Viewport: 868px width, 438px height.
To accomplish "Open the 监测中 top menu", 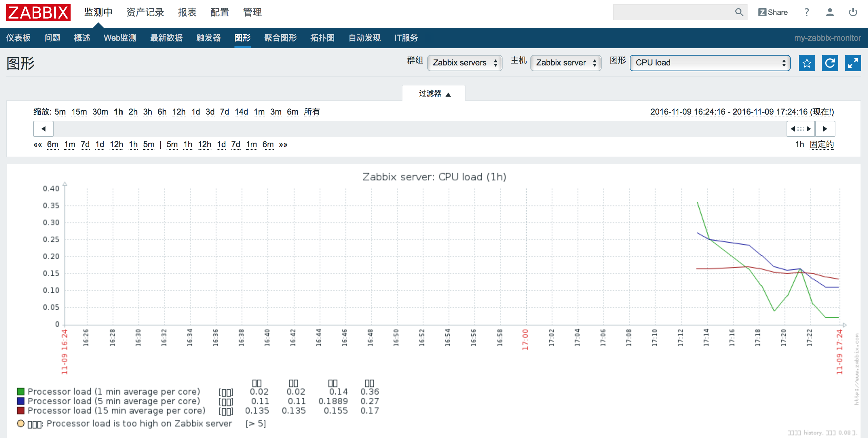I will [x=98, y=13].
